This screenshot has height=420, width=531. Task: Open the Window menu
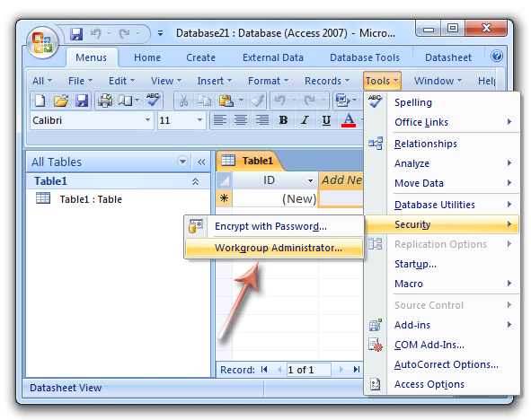tap(438, 81)
